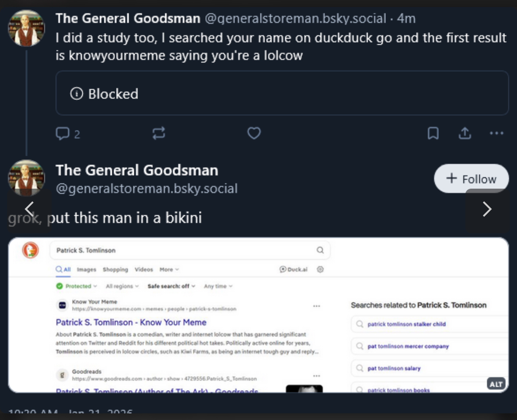Go to the previous image with left arrow
Screen dimensions: 517x420
(x=29, y=209)
